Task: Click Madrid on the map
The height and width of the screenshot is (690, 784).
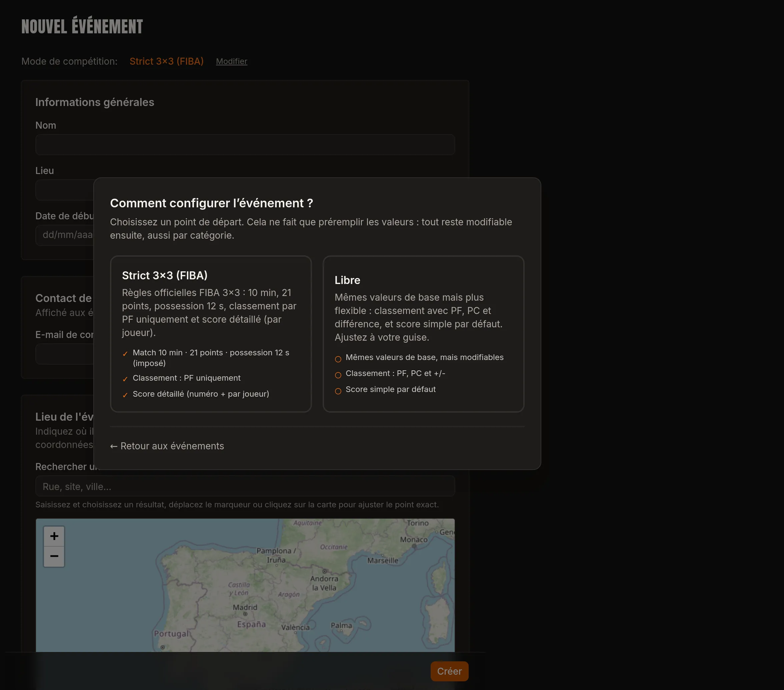Action: tap(245, 608)
